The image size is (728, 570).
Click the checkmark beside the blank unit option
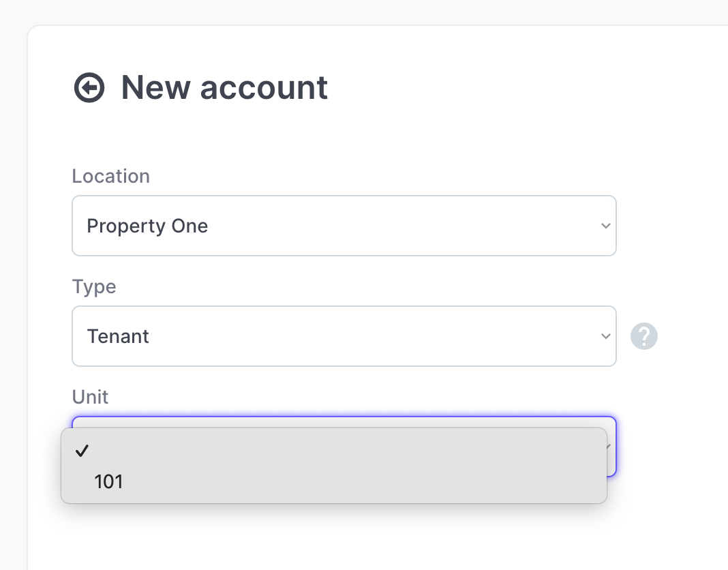82,451
